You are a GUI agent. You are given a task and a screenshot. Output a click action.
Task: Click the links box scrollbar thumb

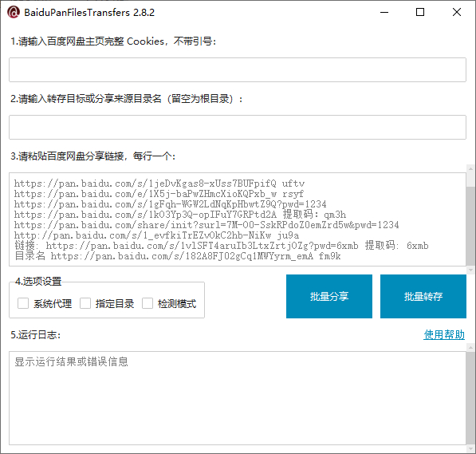(471, 227)
